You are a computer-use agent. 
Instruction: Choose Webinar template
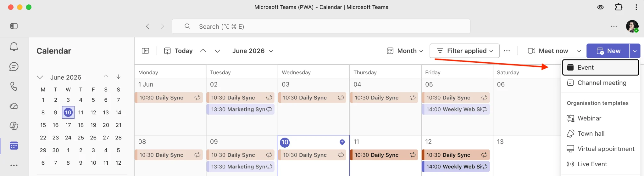601,118
